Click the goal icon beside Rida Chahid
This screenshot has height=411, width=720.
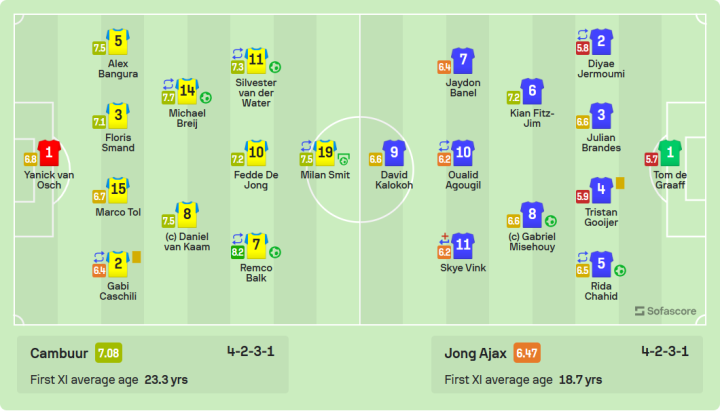(x=620, y=270)
